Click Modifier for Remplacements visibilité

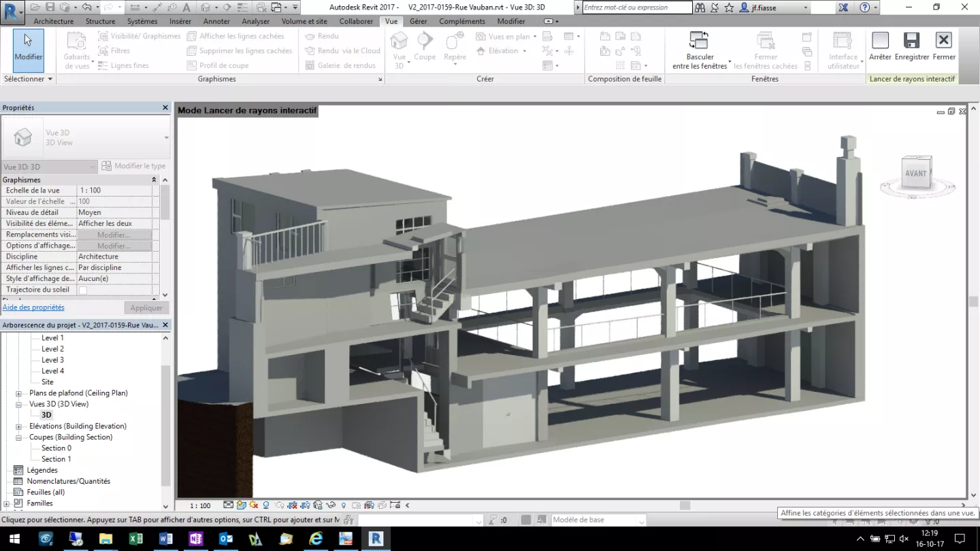[x=114, y=235]
